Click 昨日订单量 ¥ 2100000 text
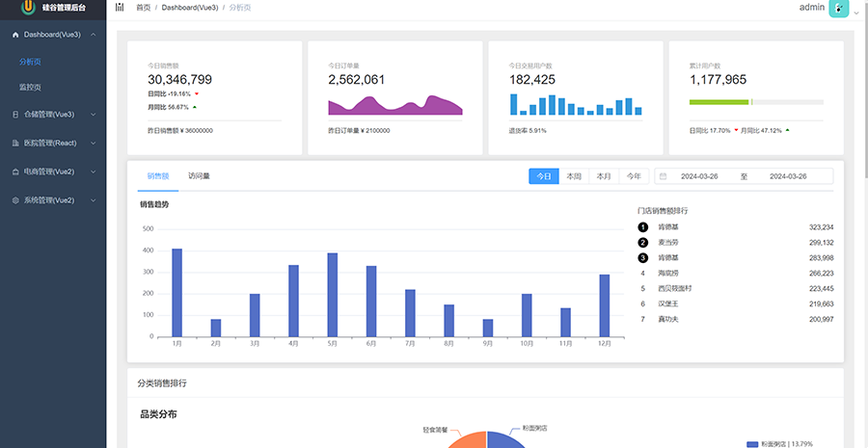Viewport: 868px width, 448px height. (360, 131)
